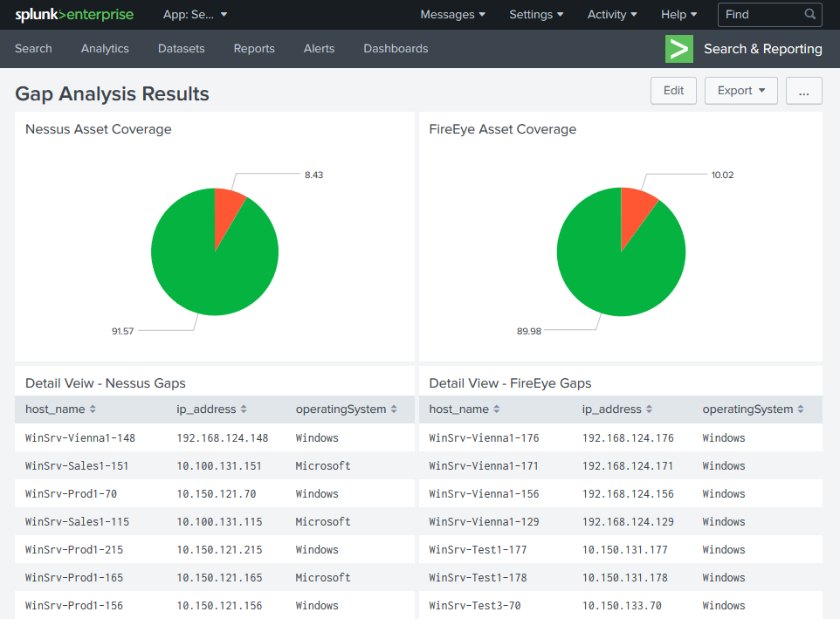This screenshot has height=619, width=840.
Task: Click the 8.43 label on Nessus chart
Action: point(314,175)
